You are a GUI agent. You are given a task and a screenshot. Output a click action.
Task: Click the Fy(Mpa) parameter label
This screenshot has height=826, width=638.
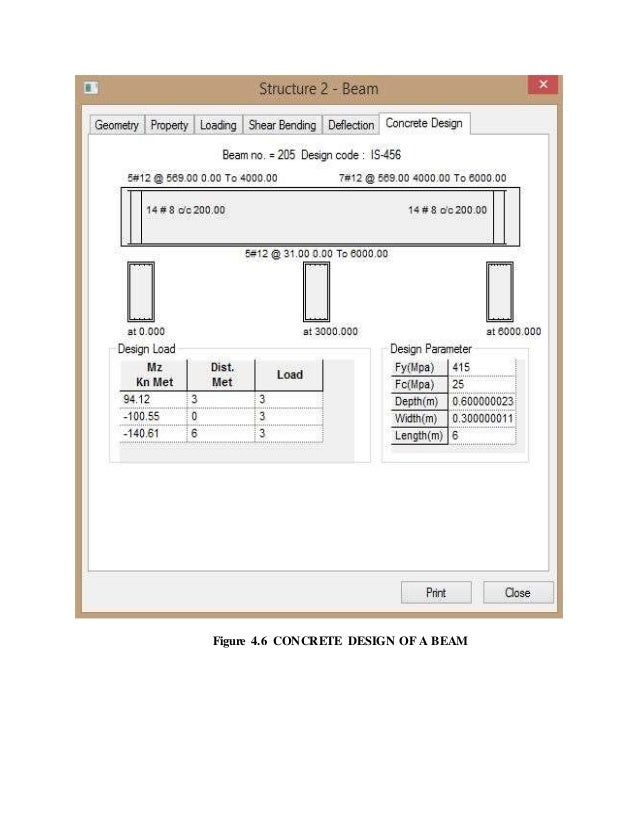(x=419, y=367)
